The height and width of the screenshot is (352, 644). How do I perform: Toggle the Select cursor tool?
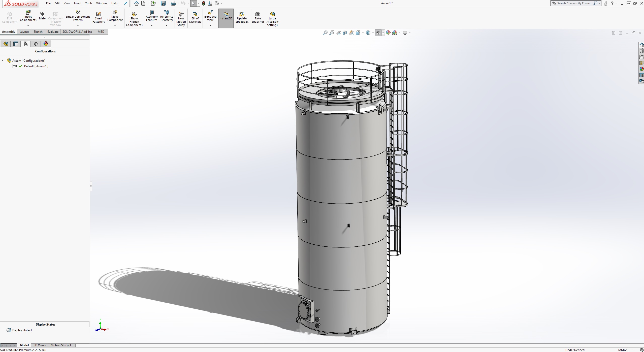click(194, 3)
